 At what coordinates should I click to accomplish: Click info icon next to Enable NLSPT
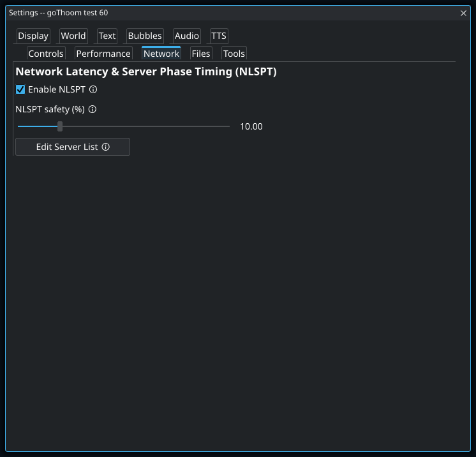(x=93, y=89)
